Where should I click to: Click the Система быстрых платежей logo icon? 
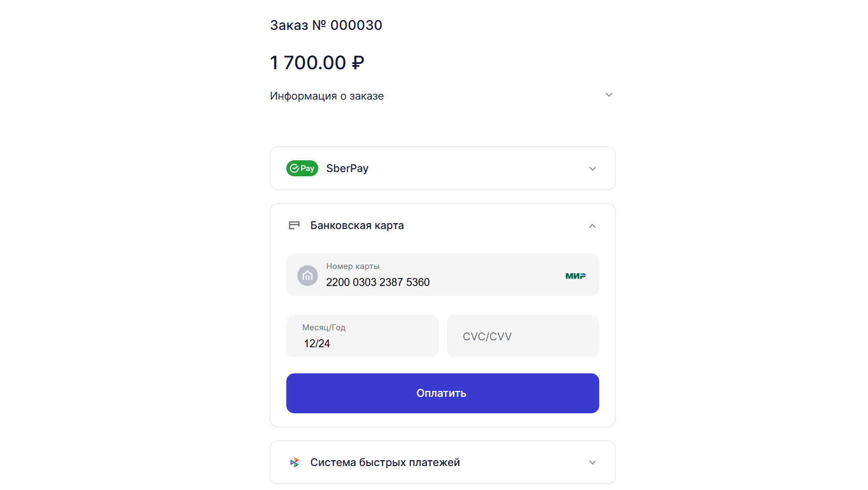pyautogui.click(x=294, y=462)
